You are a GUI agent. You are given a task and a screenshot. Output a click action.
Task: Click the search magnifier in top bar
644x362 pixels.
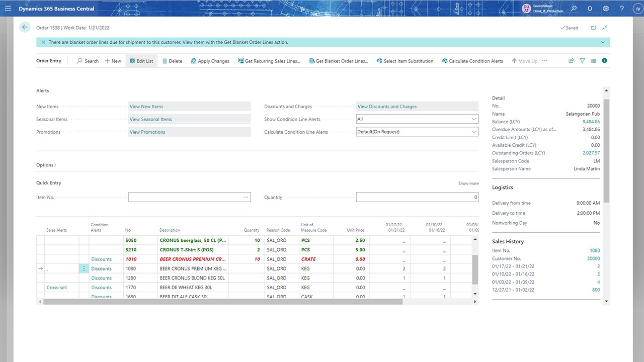pyautogui.click(x=574, y=9)
